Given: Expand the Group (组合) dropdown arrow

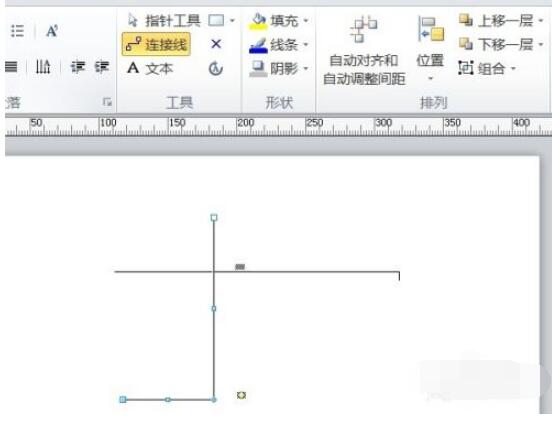Looking at the screenshot, I should coord(513,68).
